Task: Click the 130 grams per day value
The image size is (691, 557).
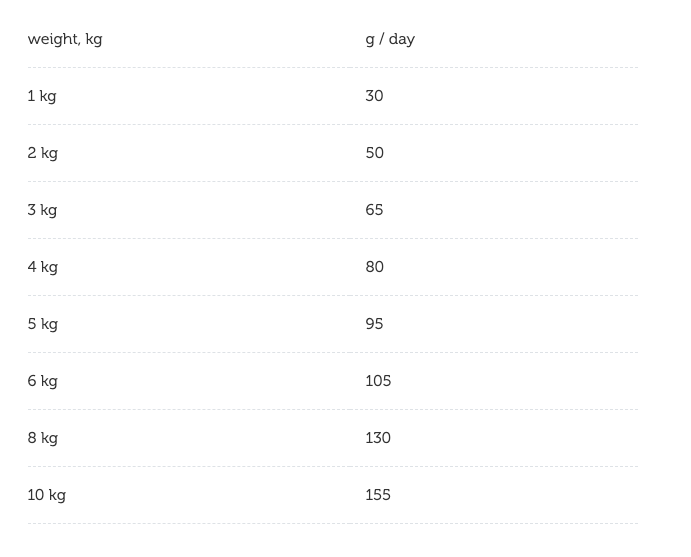Action: point(378,438)
